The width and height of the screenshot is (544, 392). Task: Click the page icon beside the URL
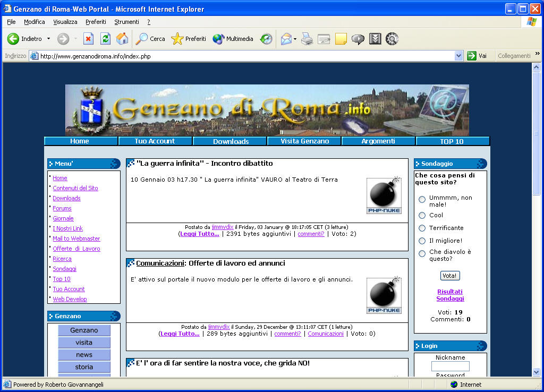coord(34,56)
